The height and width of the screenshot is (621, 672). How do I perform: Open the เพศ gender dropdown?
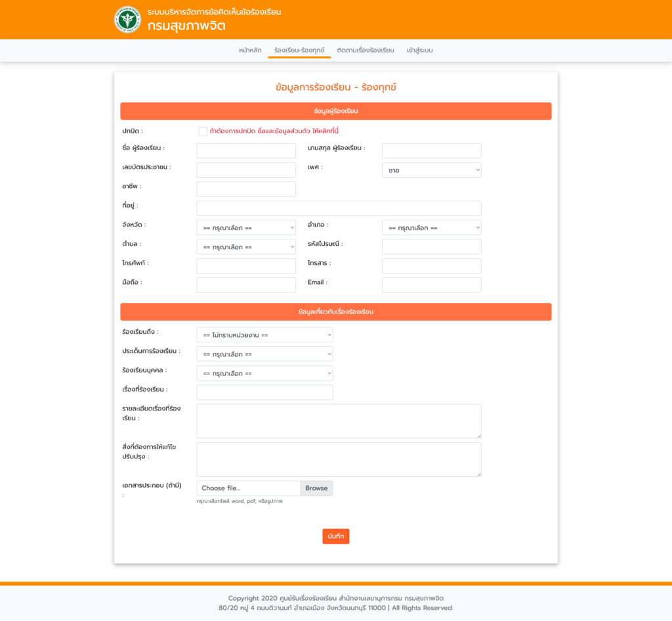(x=432, y=170)
